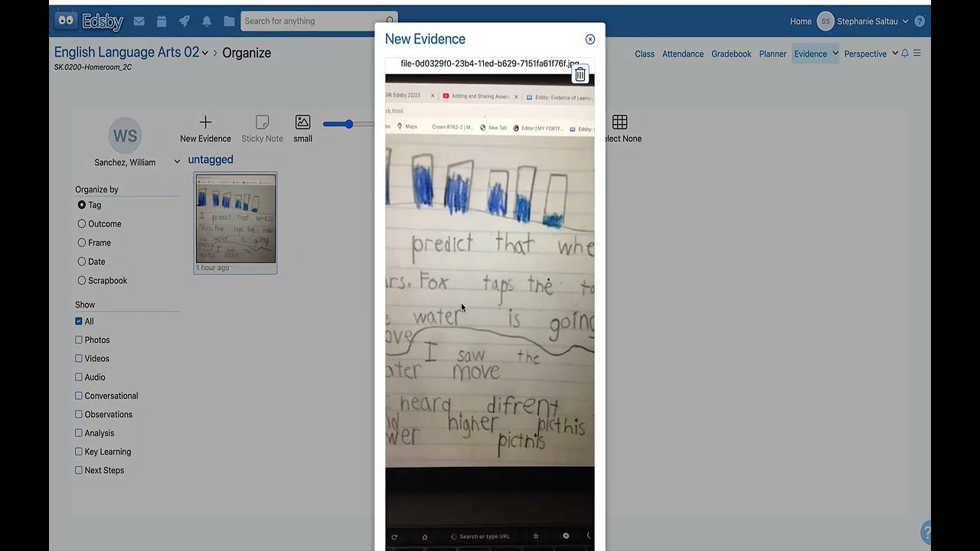Click the attached file name text

pos(490,64)
